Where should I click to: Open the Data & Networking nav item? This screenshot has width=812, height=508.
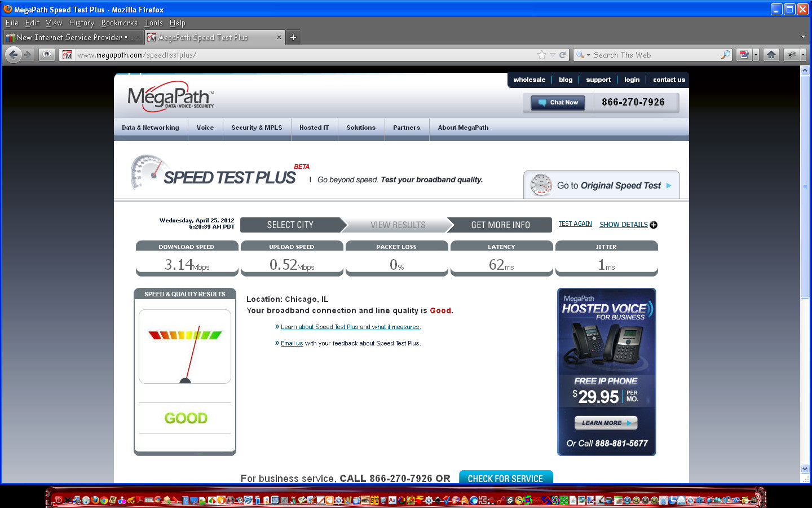pyautogui.click(x=151, y=128)
